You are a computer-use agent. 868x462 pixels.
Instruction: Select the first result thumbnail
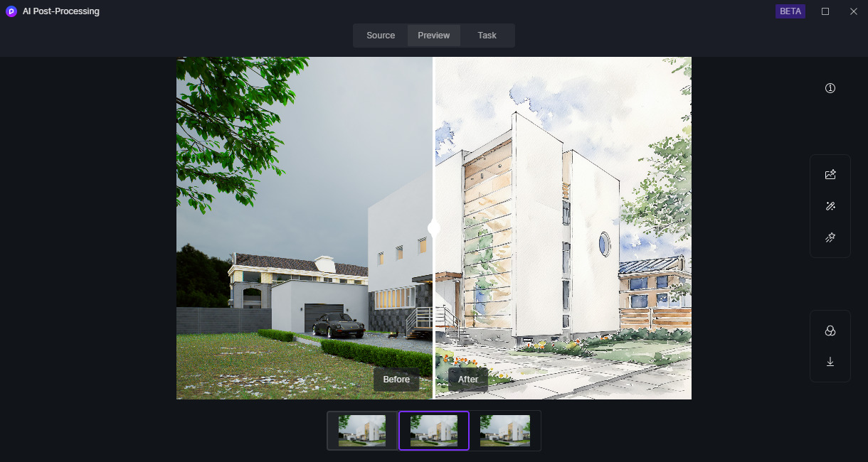pos(362,431)
